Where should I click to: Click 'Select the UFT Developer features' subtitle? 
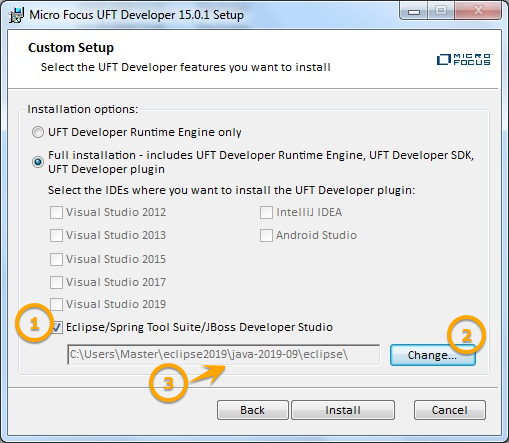click(186, 67)
